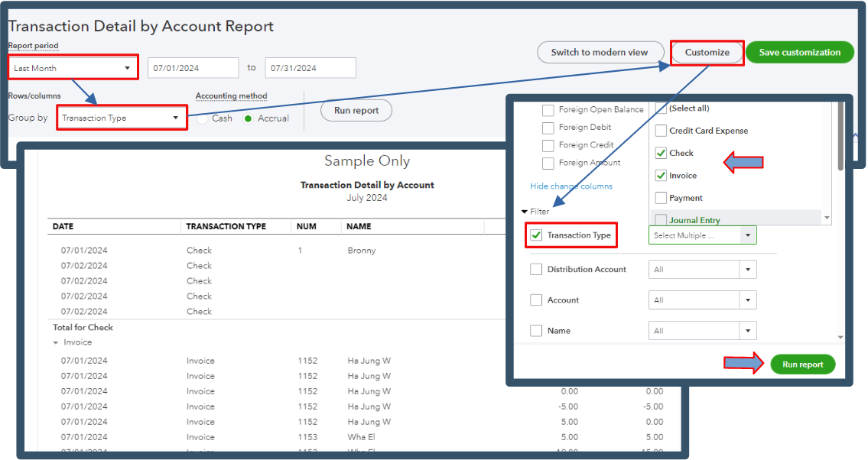
Task: Click the start date field showing 07/01/2024
Action: click(193, 67)
